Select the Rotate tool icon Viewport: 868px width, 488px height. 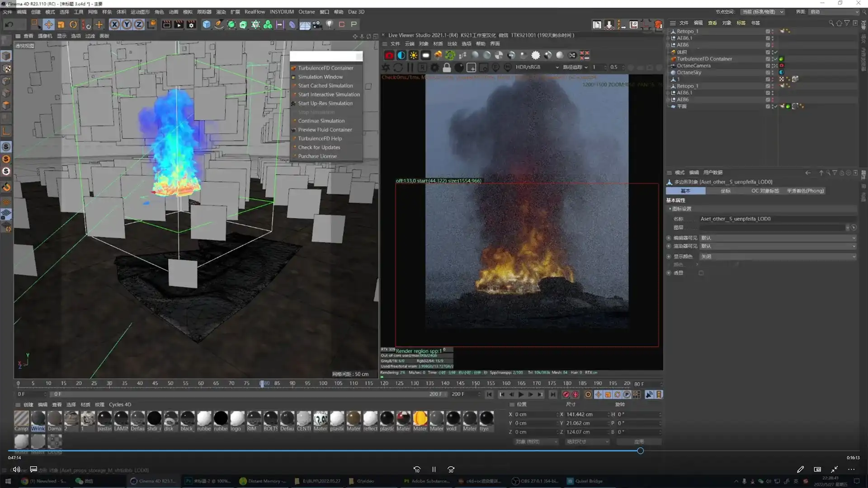[x=73, y=24]
